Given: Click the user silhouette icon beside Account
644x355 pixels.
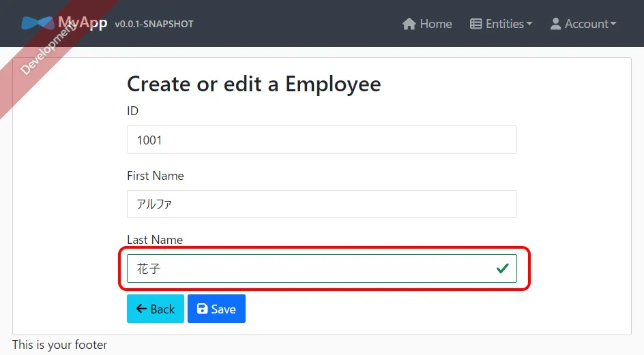Looking at the screenshot, I should pos(556,24).
